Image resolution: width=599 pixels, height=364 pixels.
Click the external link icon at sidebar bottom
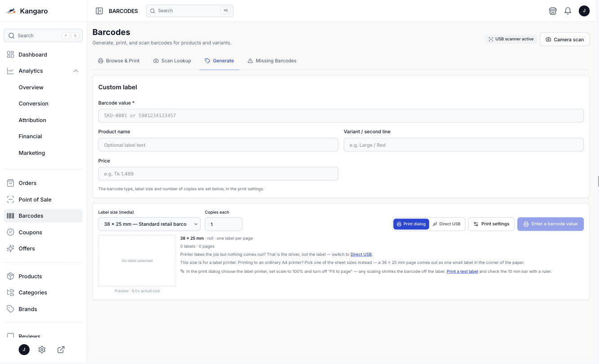pos(61,350)
